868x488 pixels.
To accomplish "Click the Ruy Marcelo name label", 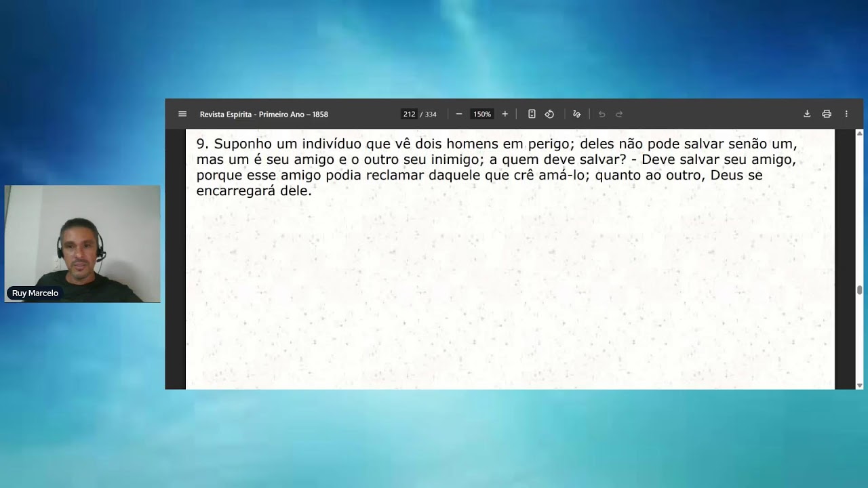I will click(35, 293).
